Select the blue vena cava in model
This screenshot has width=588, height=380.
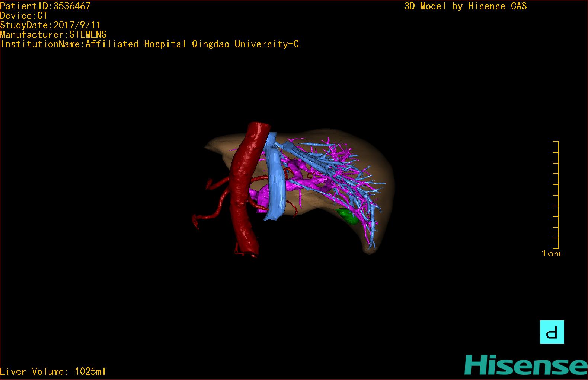[x=276, y=179]
